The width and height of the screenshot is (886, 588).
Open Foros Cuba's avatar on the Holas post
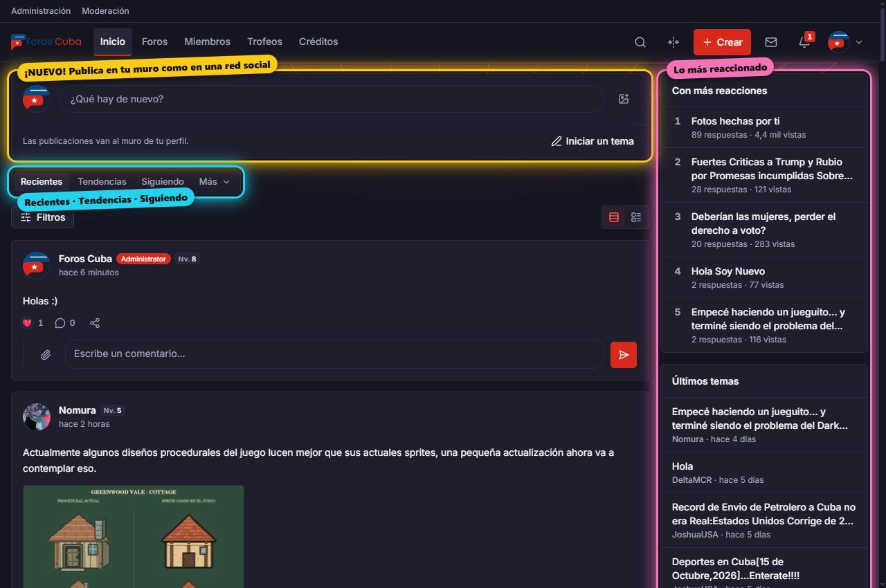coord(37,266)
